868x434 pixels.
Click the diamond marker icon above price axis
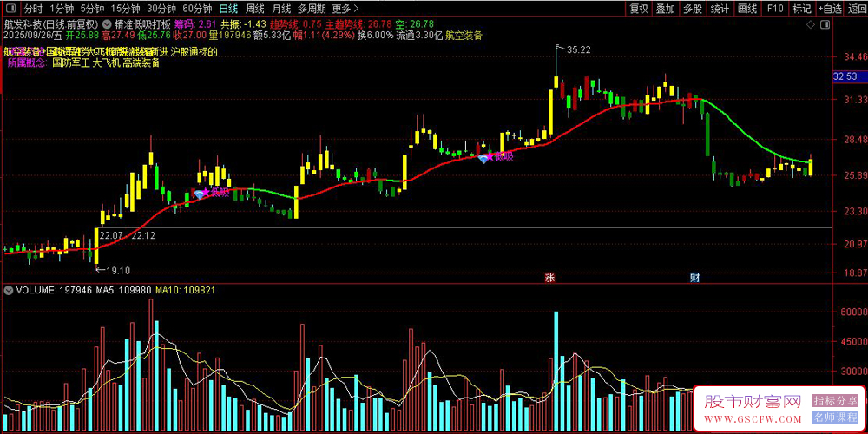pyautogui.click(x=811, y=24)
